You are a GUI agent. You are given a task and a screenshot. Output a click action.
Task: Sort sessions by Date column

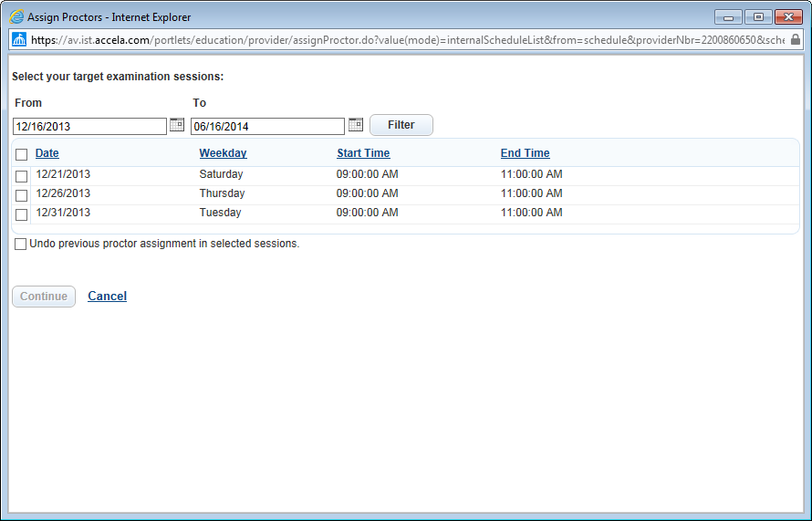(47, 153)
